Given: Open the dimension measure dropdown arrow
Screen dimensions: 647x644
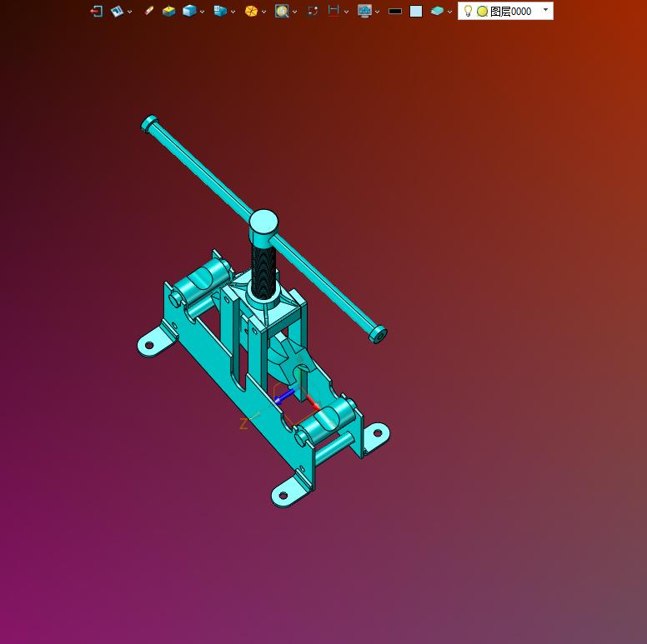Looking at the screenshot, I should click(x=347, y=12).
